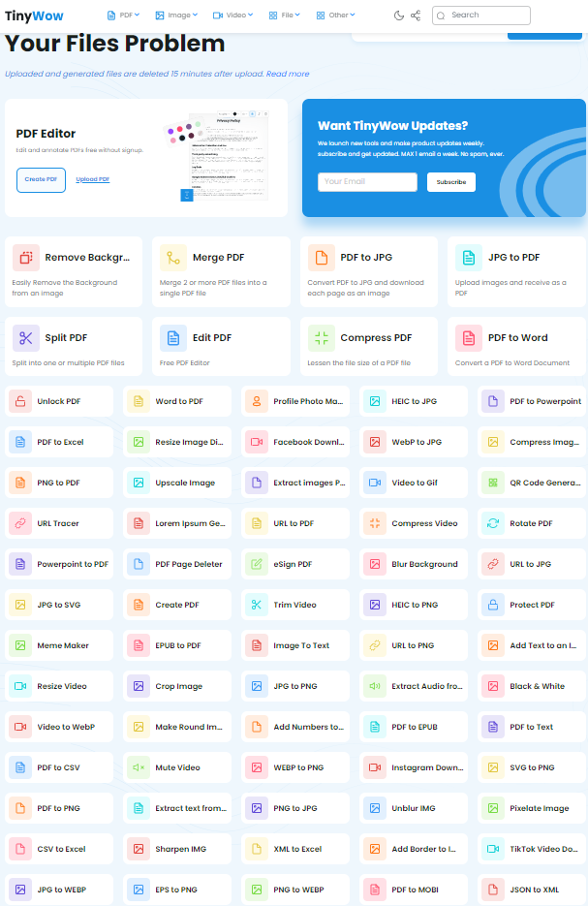Screen dimensions: 588x906
Task: Click the Remove Background tool icon
Action: click(26, 258)
